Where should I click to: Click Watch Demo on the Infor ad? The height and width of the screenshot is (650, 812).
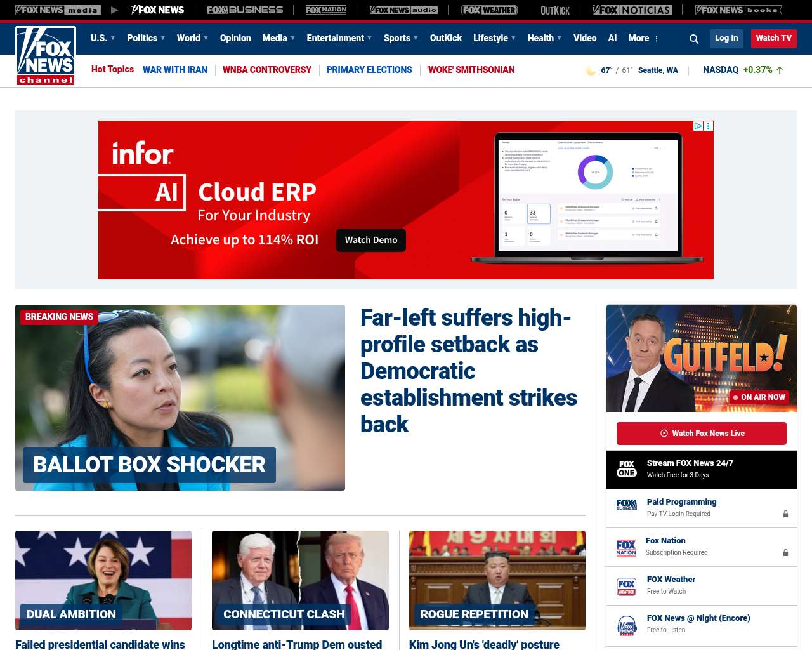point(371,240)
